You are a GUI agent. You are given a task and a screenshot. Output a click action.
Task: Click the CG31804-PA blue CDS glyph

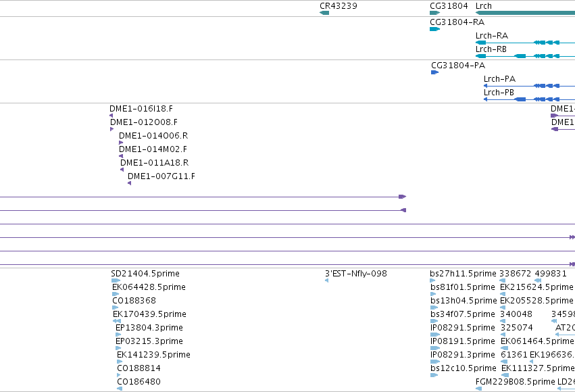click(434, 72)
